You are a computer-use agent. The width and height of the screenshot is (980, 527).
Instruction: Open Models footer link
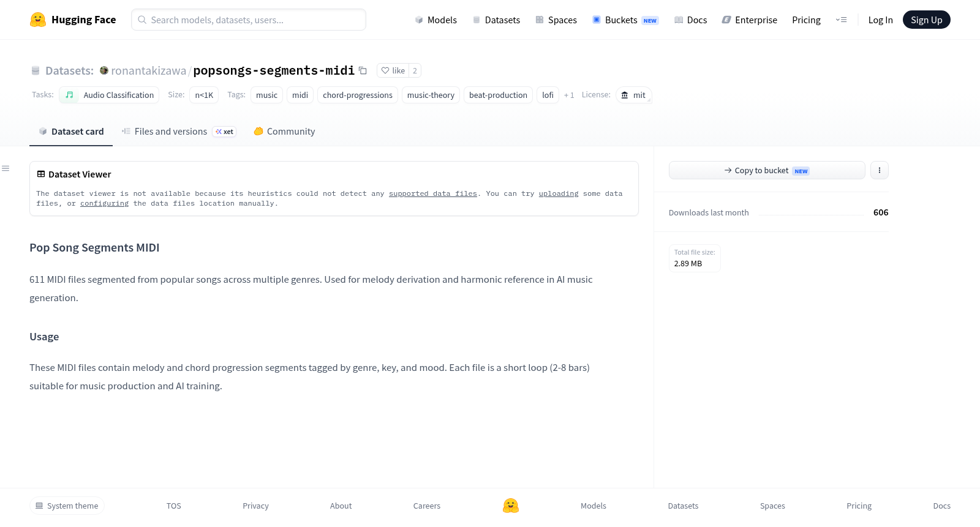594,506
